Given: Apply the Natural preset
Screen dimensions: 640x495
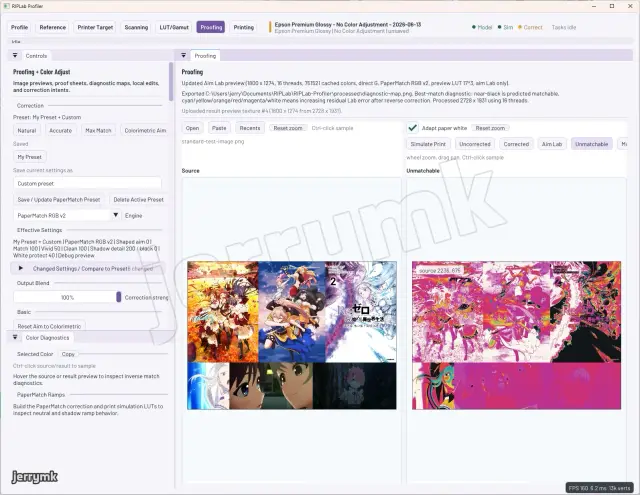Looking at the screenshot, I should coord(27,131).
